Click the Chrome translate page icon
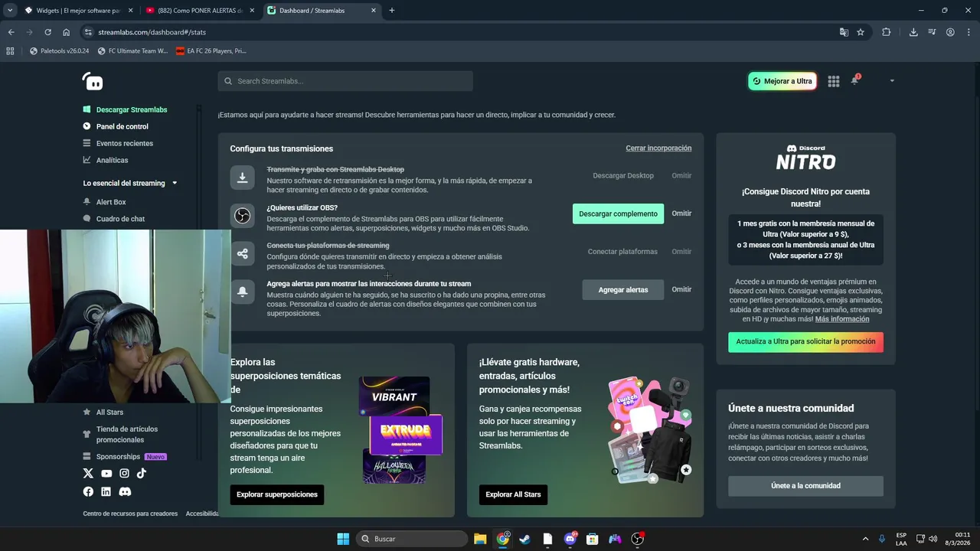The image size is (980, 551). [x=844, y=32]
